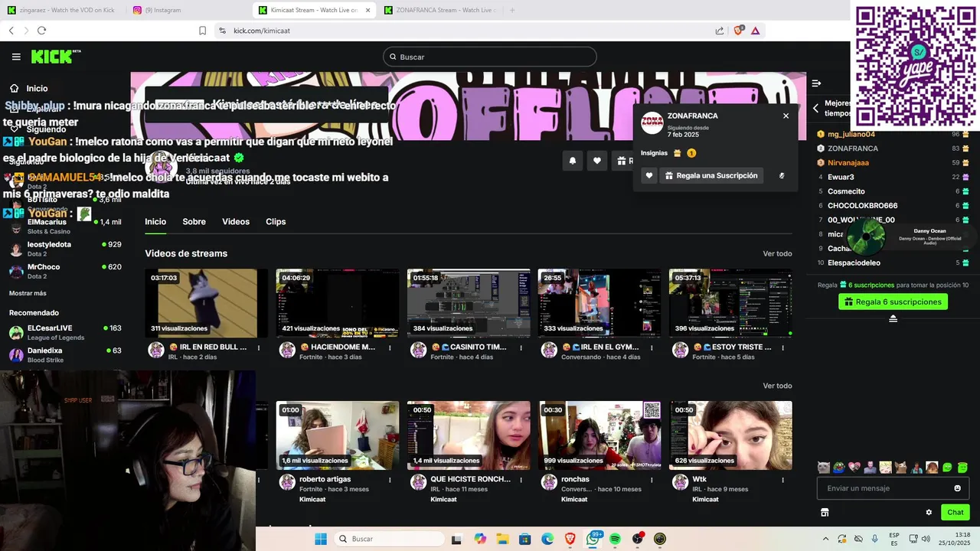Expand followed channels with Mostrar más
This screenshot has height=551, width=980.
click(28, 293)
